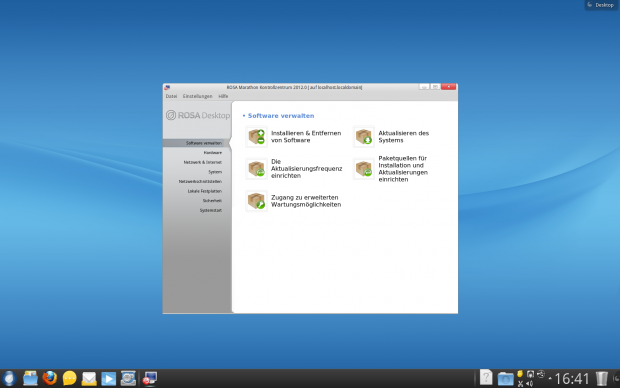Image resolution: width=620 pixels, height=388 pixels.
Task: Open the Aktualisierungsfrequenz einrichten package icon
Action: coord(256,169)
